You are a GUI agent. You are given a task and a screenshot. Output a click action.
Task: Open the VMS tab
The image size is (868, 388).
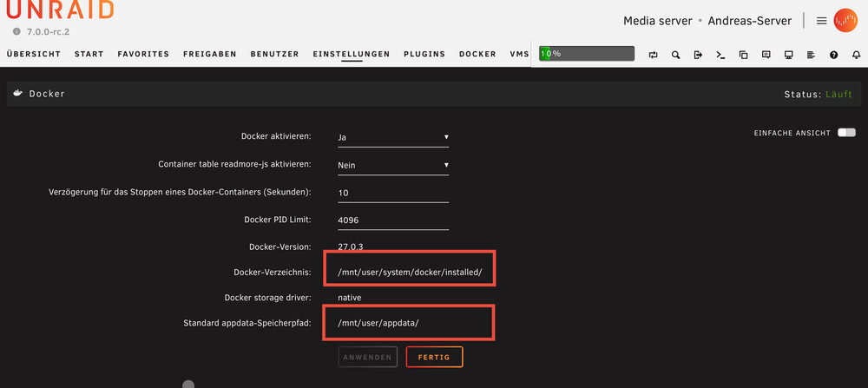point(519,54)
